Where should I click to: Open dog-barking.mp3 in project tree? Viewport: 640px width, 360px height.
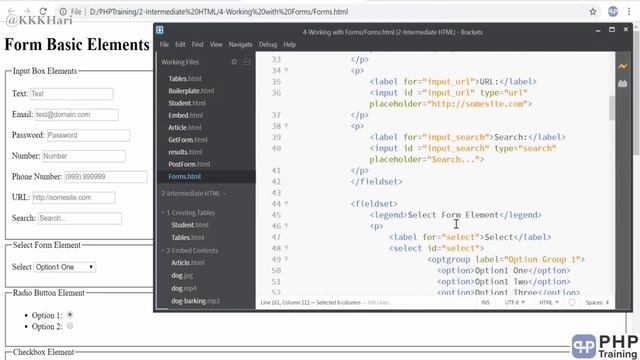(195, 301)
